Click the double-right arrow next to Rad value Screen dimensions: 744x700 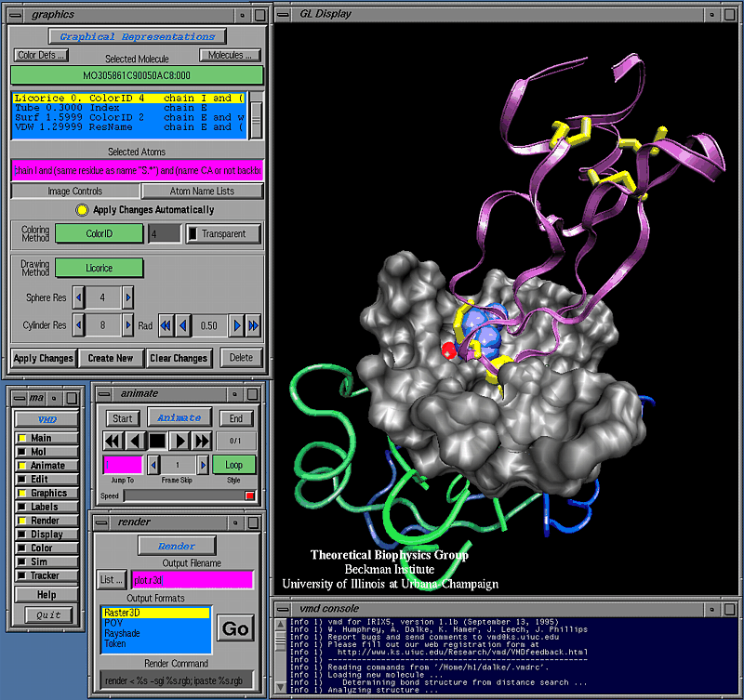click(253, 325)
